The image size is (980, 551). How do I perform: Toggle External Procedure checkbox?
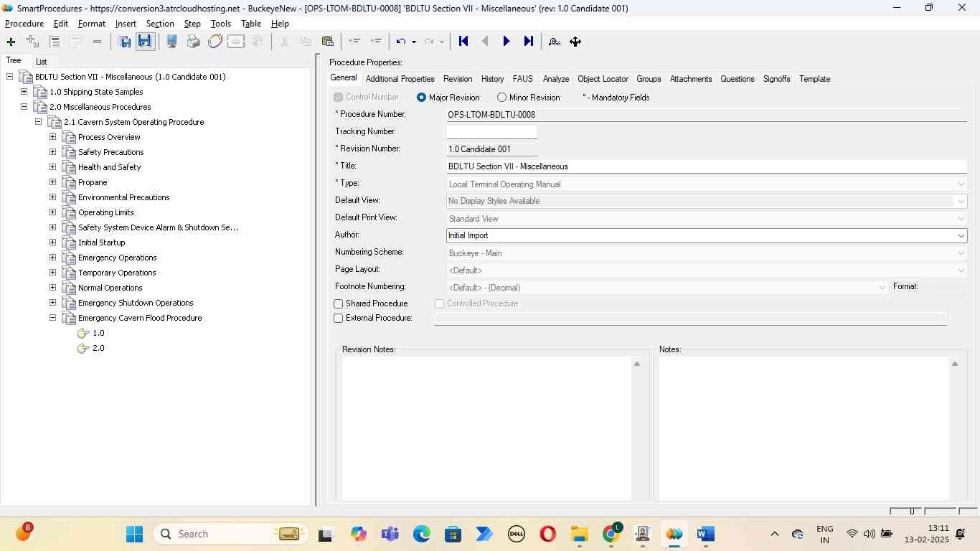(339, 319)
